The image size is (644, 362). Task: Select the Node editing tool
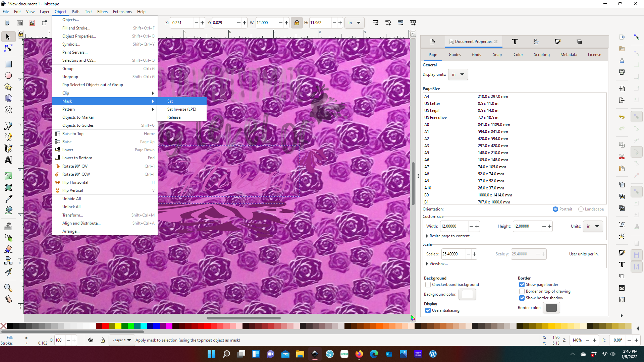8,49
